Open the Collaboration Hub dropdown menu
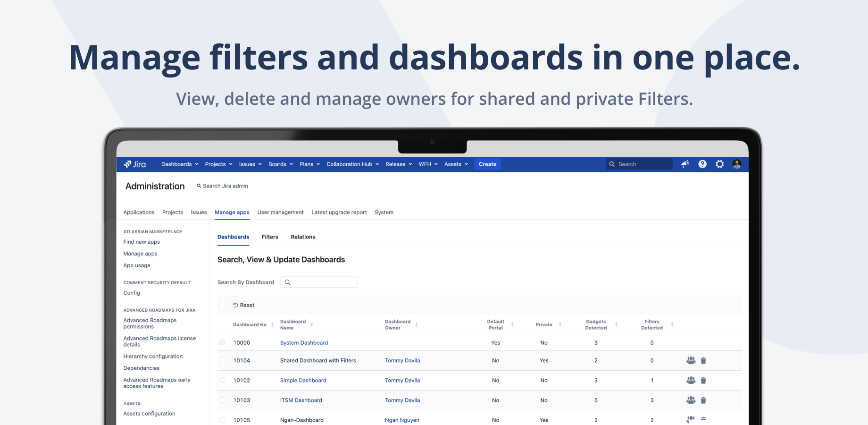Image resolution: width=868 pixels, height=425 pixels. point(352,164)
